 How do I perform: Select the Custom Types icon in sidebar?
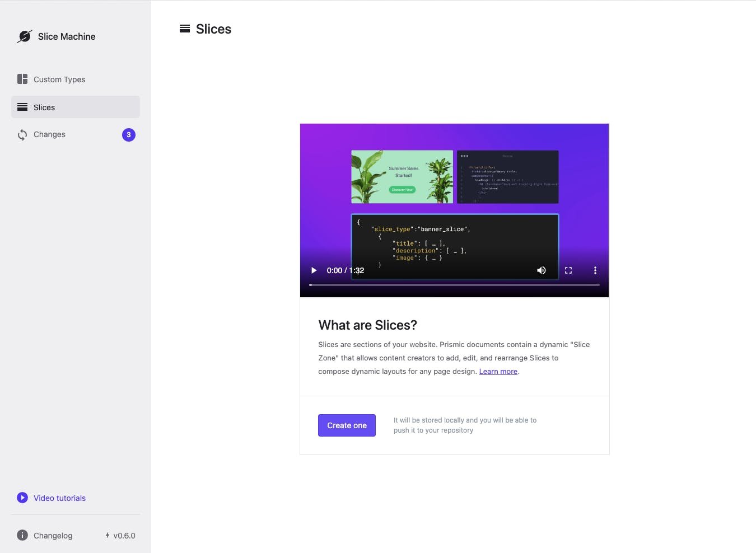coord(22,79)
